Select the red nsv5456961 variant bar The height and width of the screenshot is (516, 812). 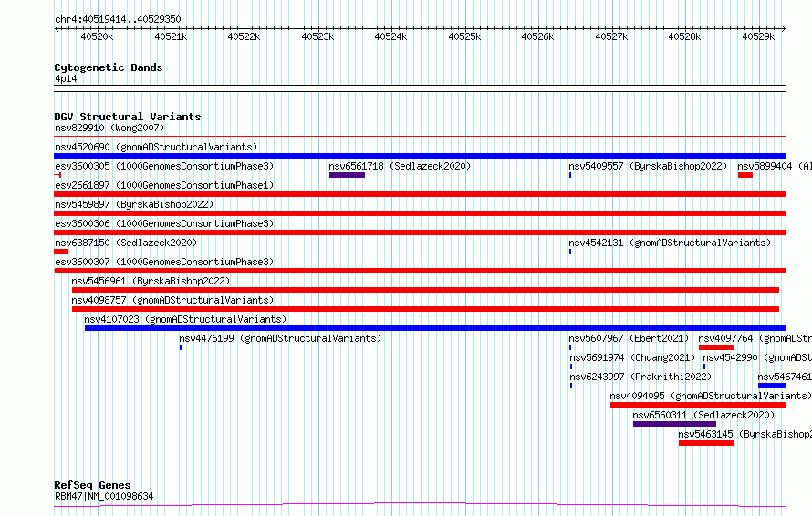[425, 290]
